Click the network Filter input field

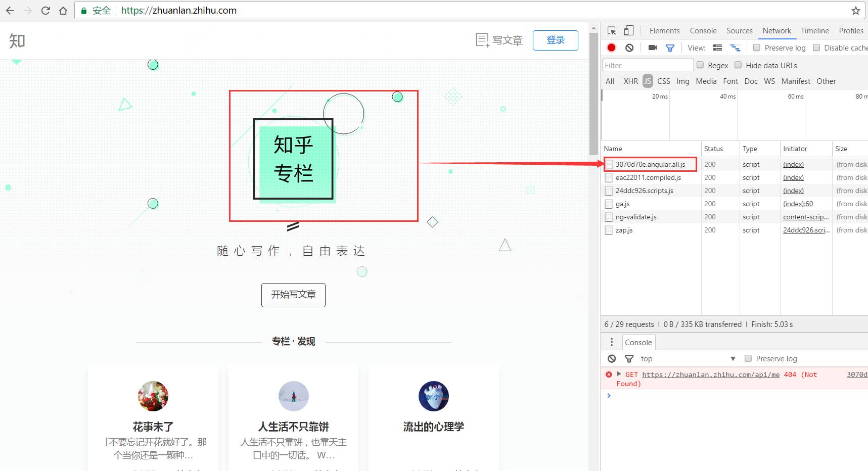pyautogui.click(x=648, y=65)
